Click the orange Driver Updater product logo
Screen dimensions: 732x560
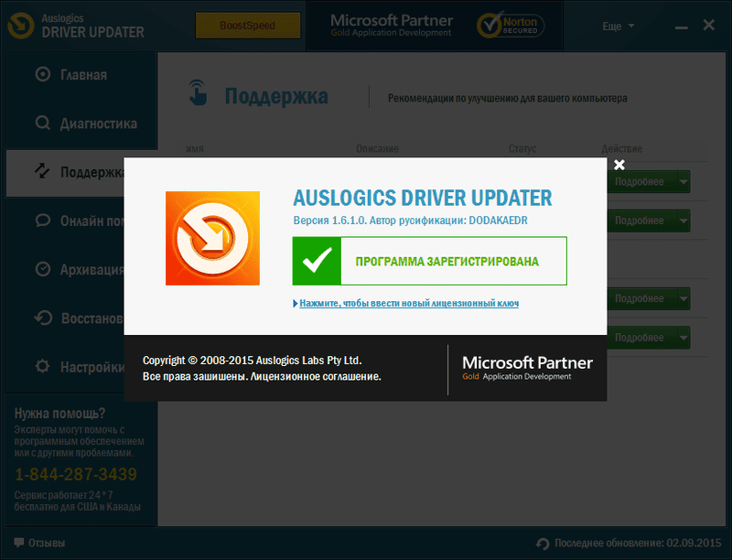[212, 238]
